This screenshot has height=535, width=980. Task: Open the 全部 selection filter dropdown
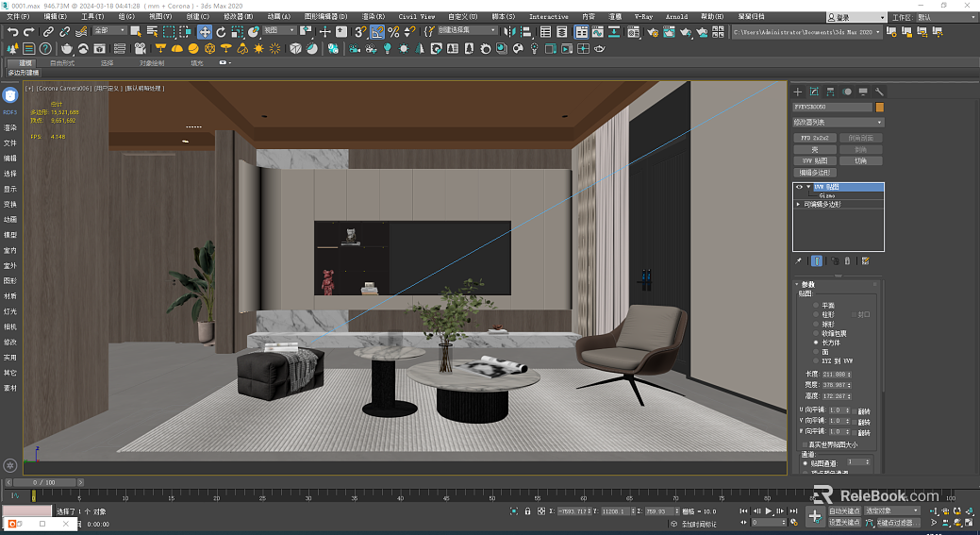pyautogui.click(x=109, y=30)
